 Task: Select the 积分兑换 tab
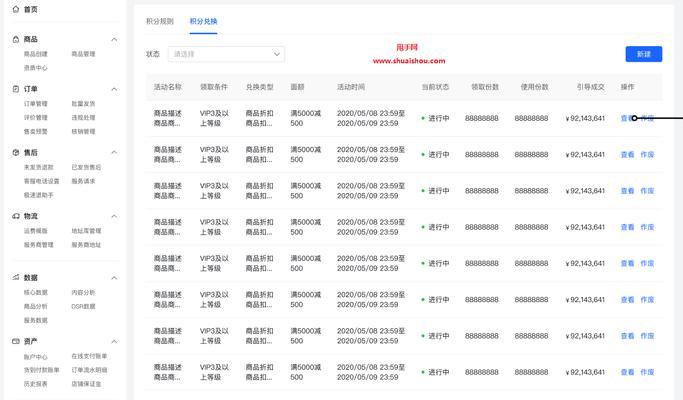(203, 21)
